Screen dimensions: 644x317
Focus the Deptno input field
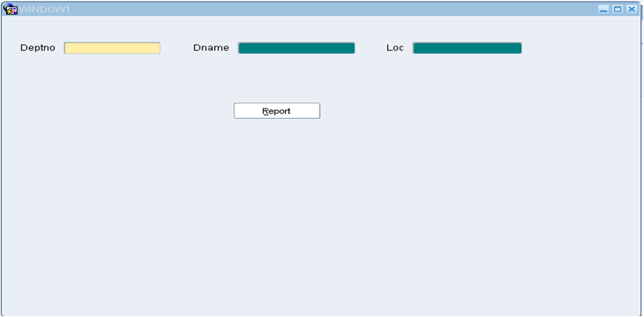[x=112, y=48]
